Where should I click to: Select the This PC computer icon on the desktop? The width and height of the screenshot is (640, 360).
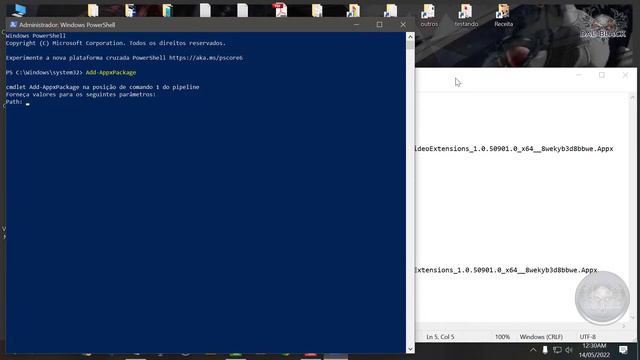pyautogui.click(x=18, y=10)
